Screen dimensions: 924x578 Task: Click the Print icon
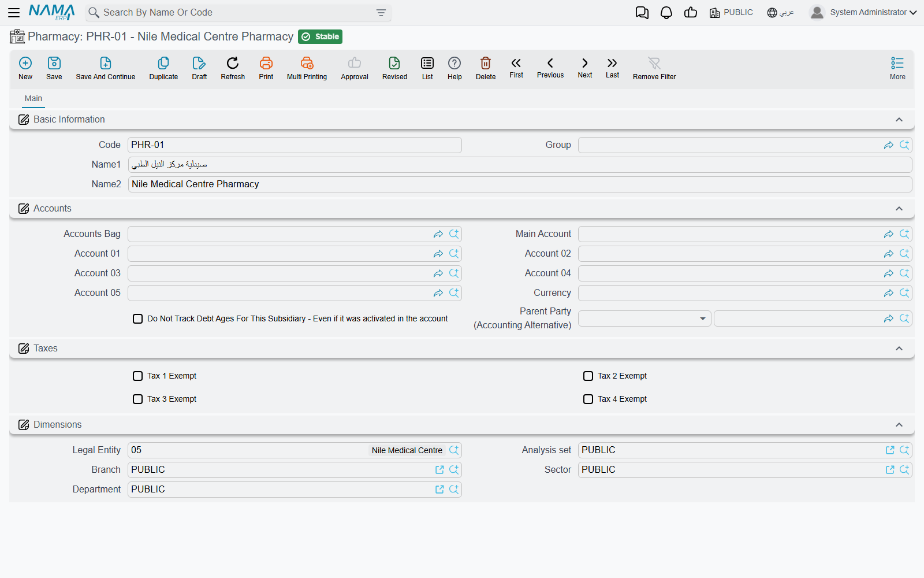[x=266, y=64]
